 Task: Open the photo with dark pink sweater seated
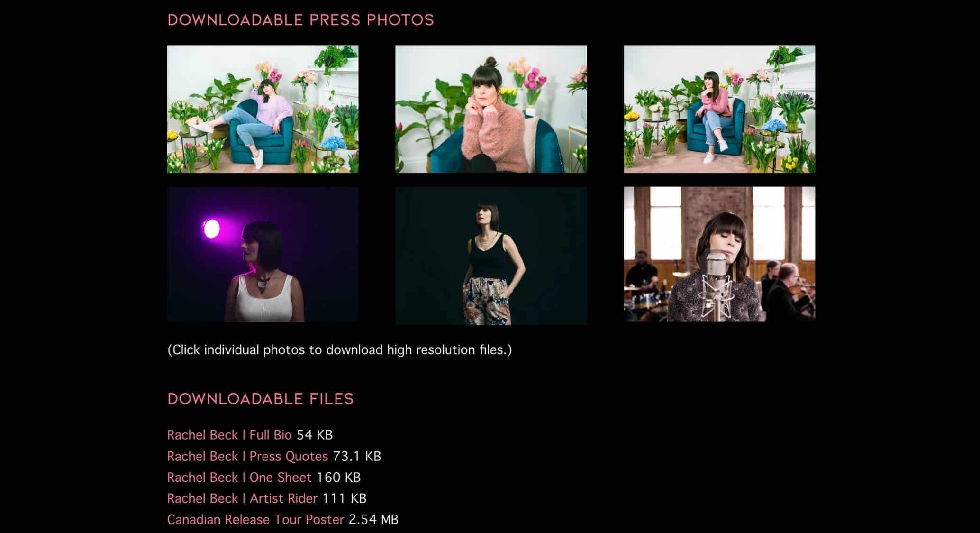click(x=719, y=109)
